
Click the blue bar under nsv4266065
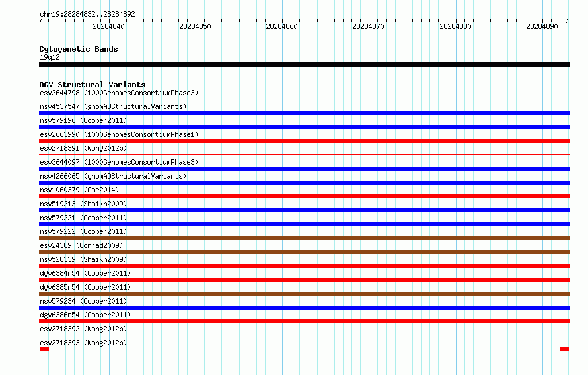(304, 183)
